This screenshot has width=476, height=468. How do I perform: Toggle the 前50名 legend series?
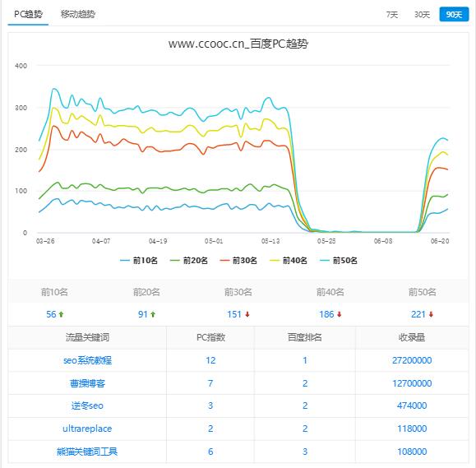point(339,261)
